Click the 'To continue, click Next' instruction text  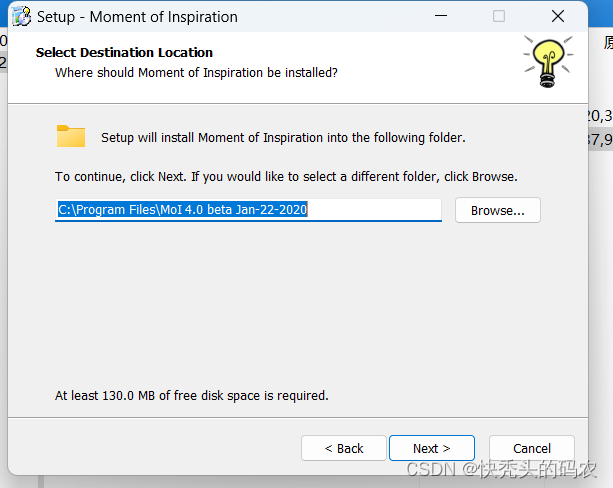286,177
